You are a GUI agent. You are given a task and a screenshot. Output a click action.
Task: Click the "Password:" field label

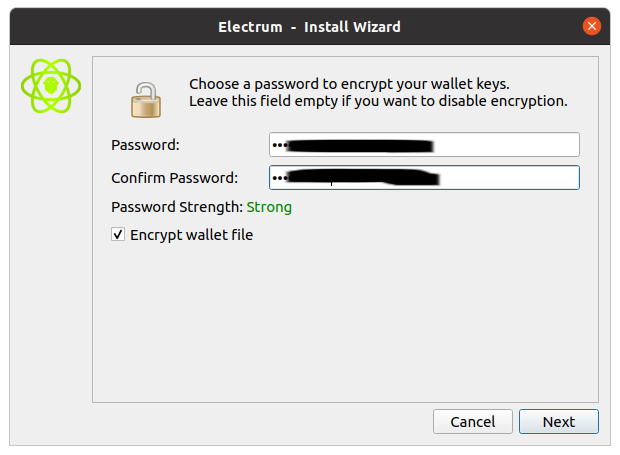pos(145,145)
